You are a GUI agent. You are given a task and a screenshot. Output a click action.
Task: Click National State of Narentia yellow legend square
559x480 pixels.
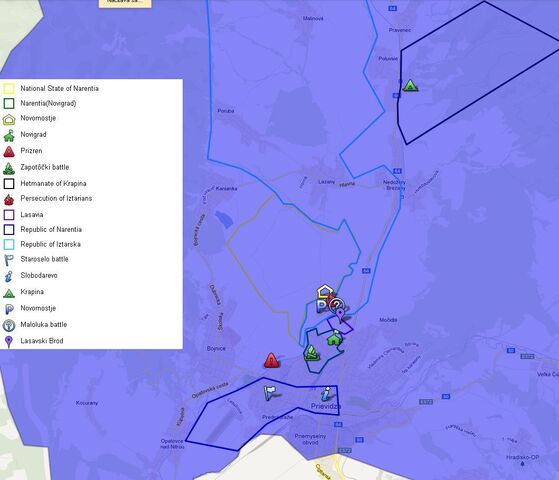pos(9,88)
